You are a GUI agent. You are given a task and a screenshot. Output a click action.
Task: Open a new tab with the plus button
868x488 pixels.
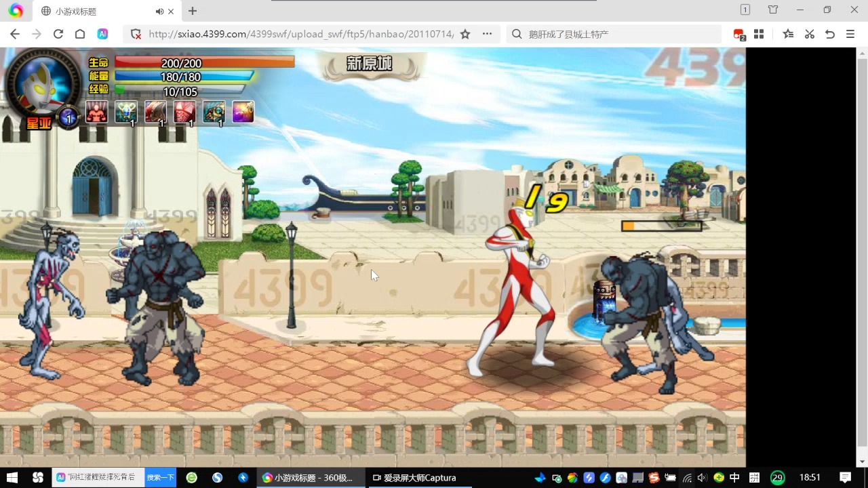coord(193,11)
